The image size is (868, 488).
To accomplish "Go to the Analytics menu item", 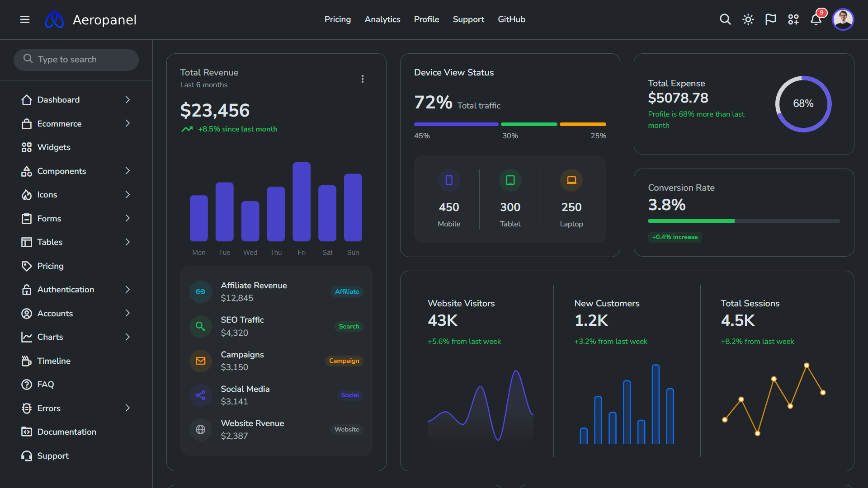I will click(x=382, y=19).
